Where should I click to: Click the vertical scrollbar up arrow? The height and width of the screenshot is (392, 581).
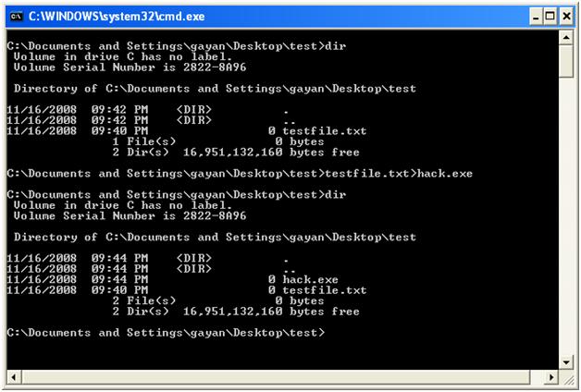point(565,38)
